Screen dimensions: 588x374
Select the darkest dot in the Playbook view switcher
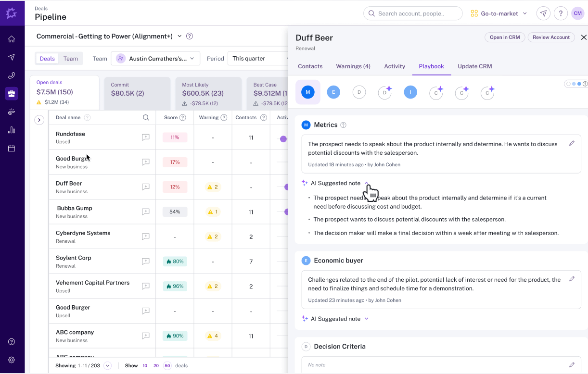tap(579, 83)
